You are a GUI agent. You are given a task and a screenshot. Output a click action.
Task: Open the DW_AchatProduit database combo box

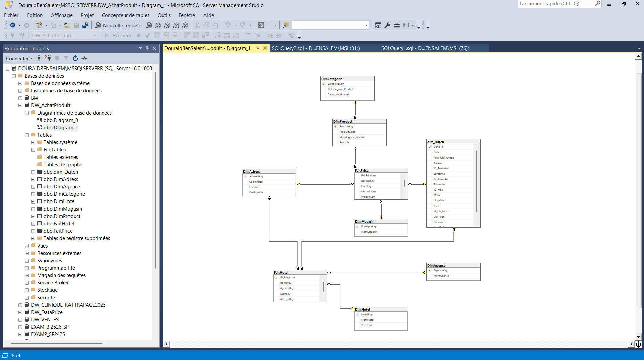64,36
